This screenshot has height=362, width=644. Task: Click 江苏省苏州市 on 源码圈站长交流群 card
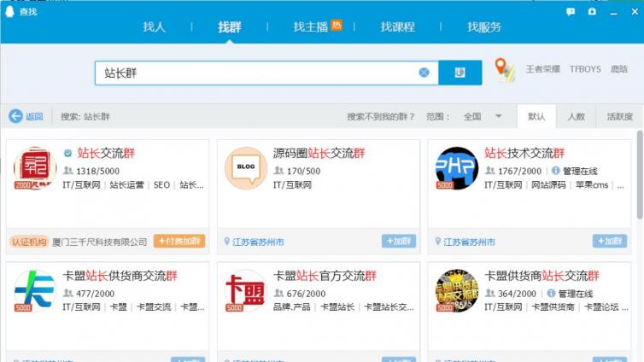click(x=258, y=242)
